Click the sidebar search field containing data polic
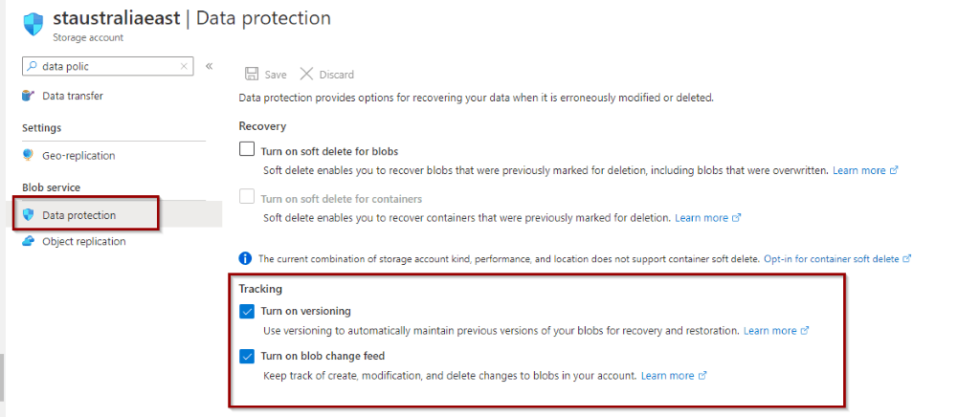The width and height of the screenshot is (980, 417). coord(107,66)
